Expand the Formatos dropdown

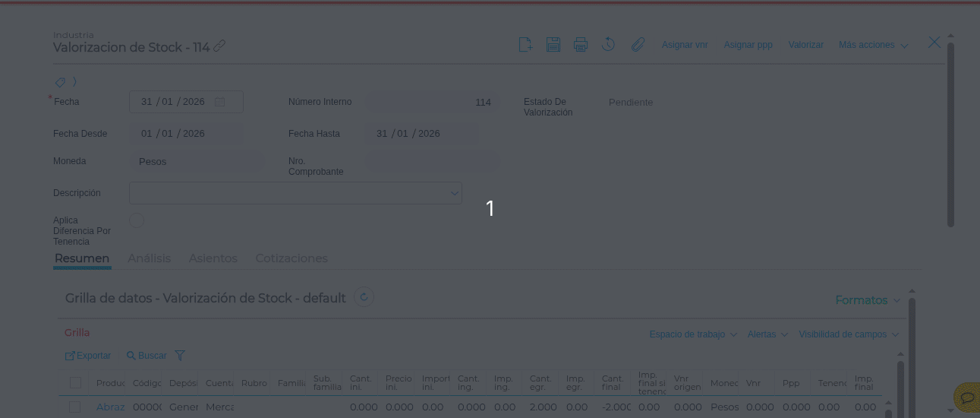coord(867,300)
